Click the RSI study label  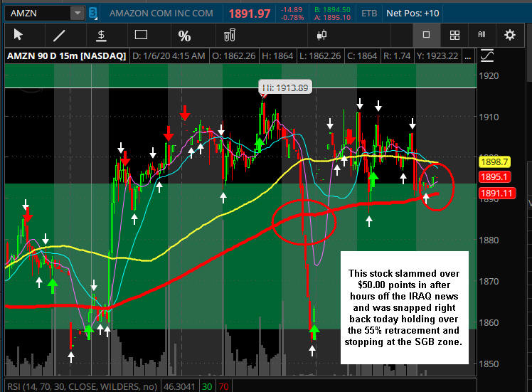(82, 386)
